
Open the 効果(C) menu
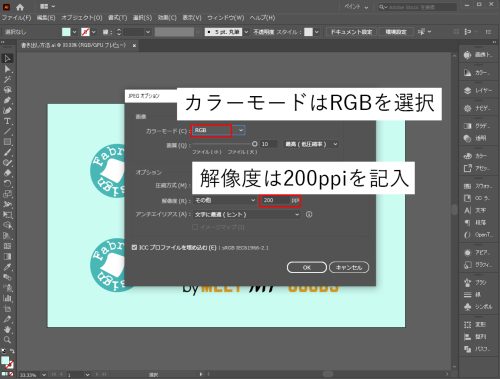pos(167,18)
